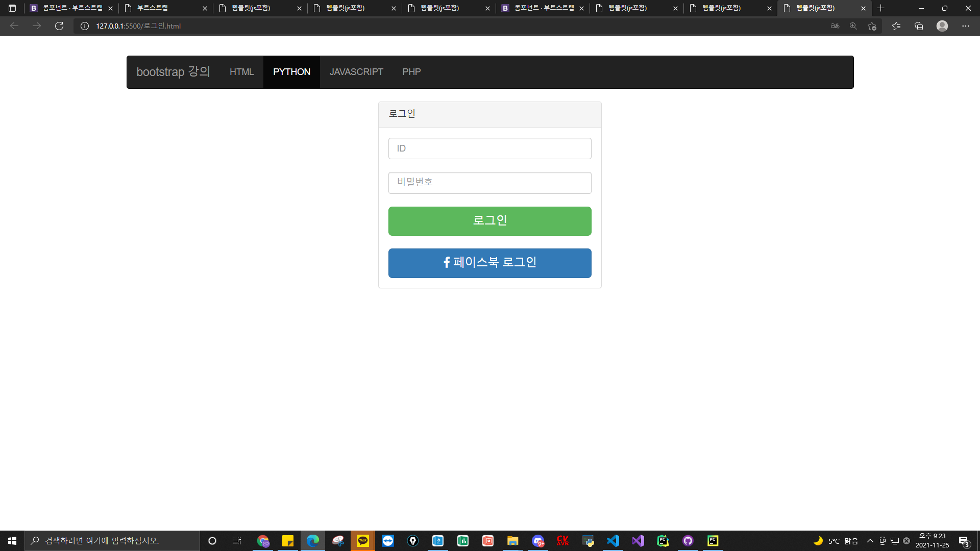Open KakaoTalk from the taskbar

[363, 541]
